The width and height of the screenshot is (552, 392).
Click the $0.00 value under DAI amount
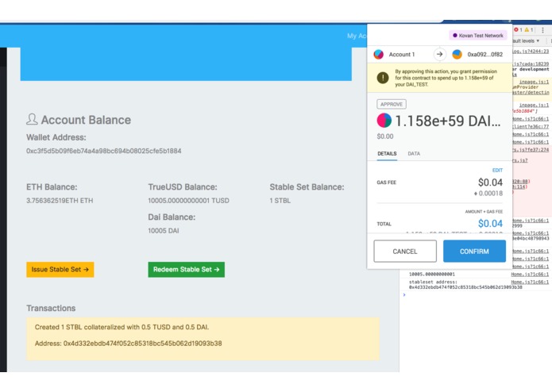point(385,136)
